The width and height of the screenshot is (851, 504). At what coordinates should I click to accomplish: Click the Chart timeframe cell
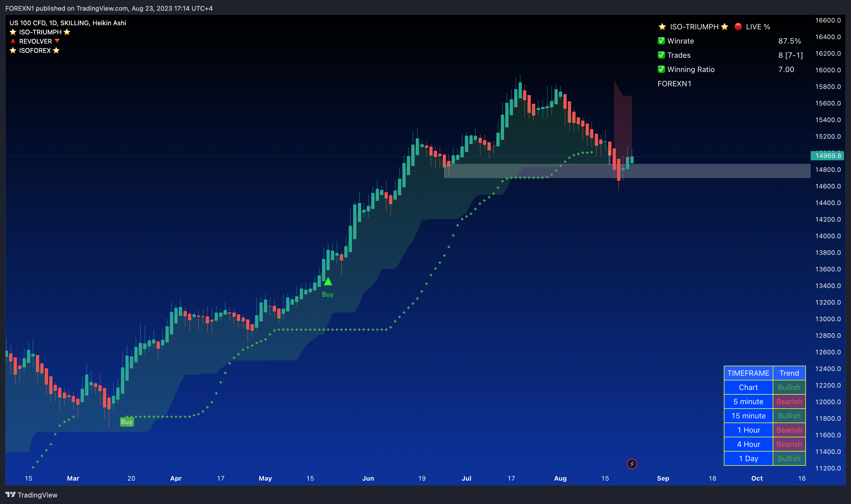(748, 387)
